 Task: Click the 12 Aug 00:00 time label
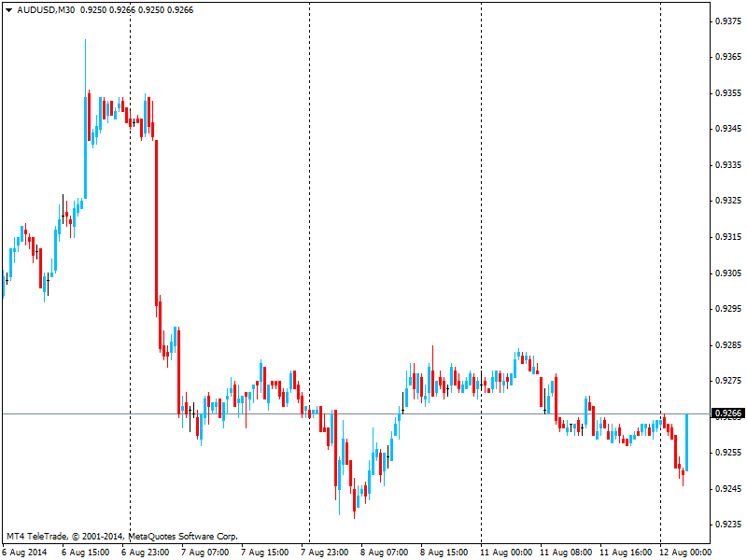tap(686, 552)
